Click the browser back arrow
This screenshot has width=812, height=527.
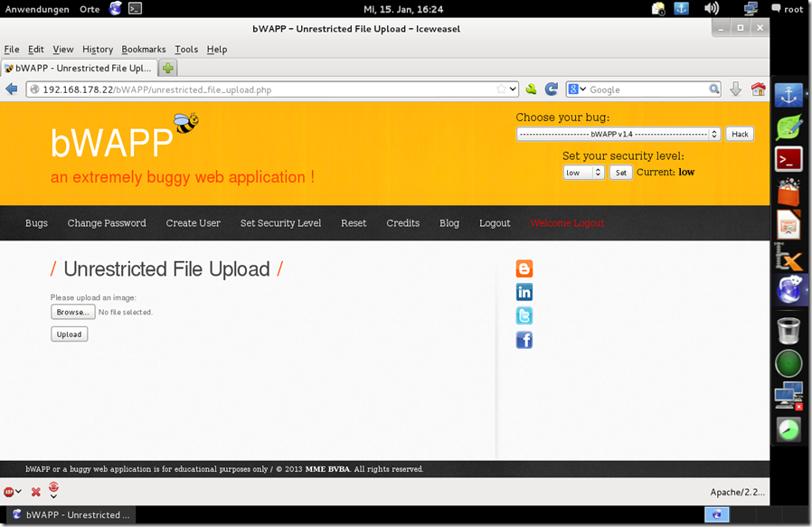coord(12,89)
